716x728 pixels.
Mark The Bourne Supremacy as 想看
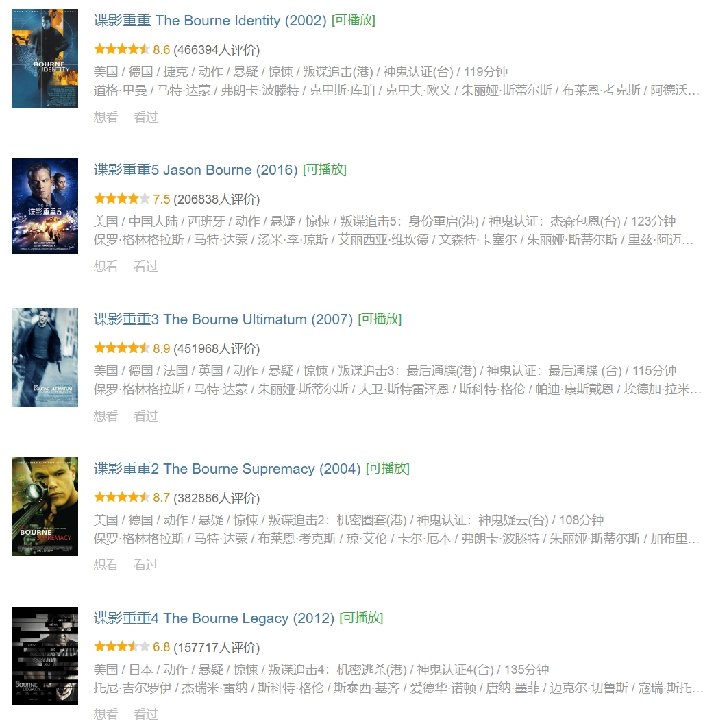(x=106, y=565)
